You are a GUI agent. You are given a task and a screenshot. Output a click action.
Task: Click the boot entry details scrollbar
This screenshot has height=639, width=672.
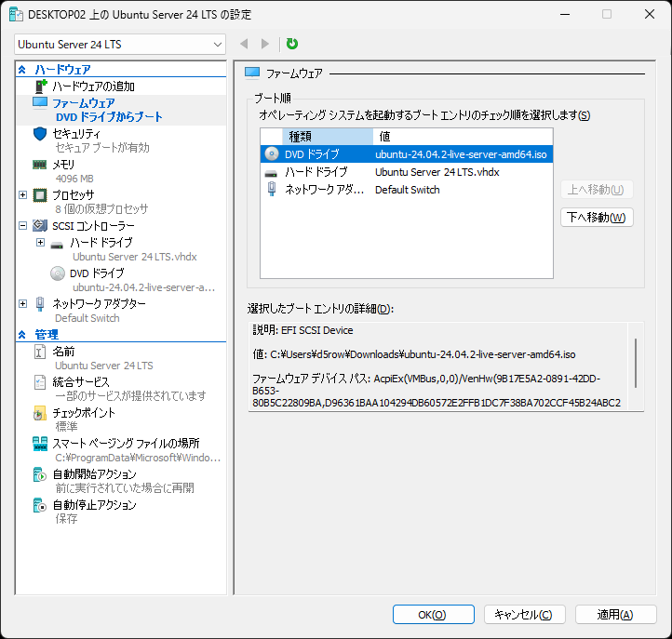point(636,363)
